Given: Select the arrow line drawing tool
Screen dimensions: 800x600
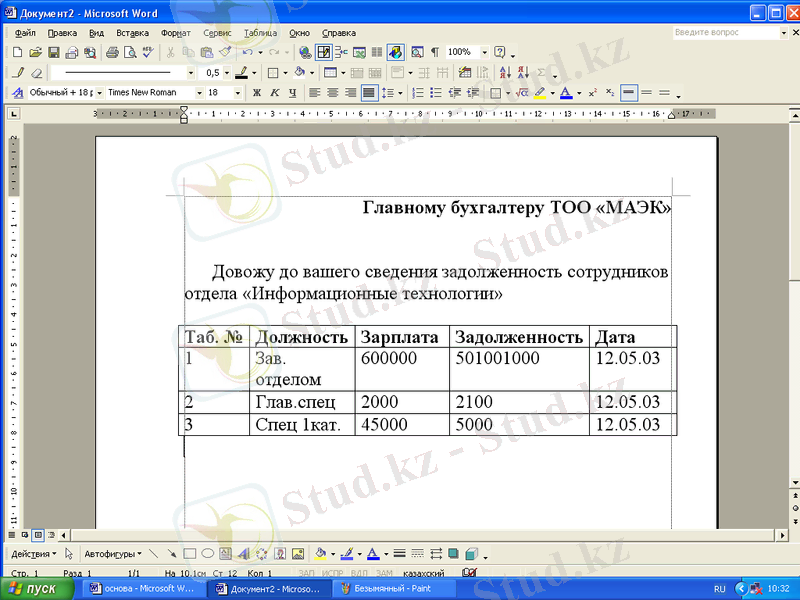Looking at the screenshot, I should point(171,554).
